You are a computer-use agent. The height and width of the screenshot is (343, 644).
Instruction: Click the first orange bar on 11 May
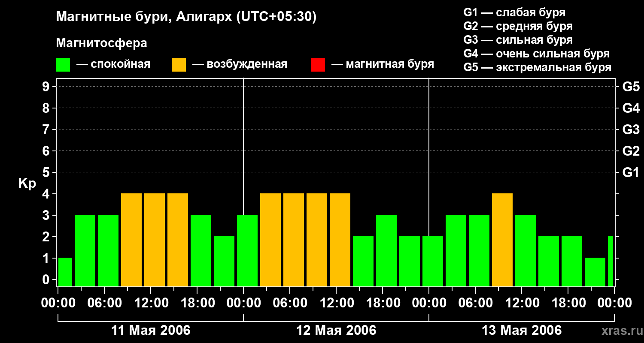131,240
